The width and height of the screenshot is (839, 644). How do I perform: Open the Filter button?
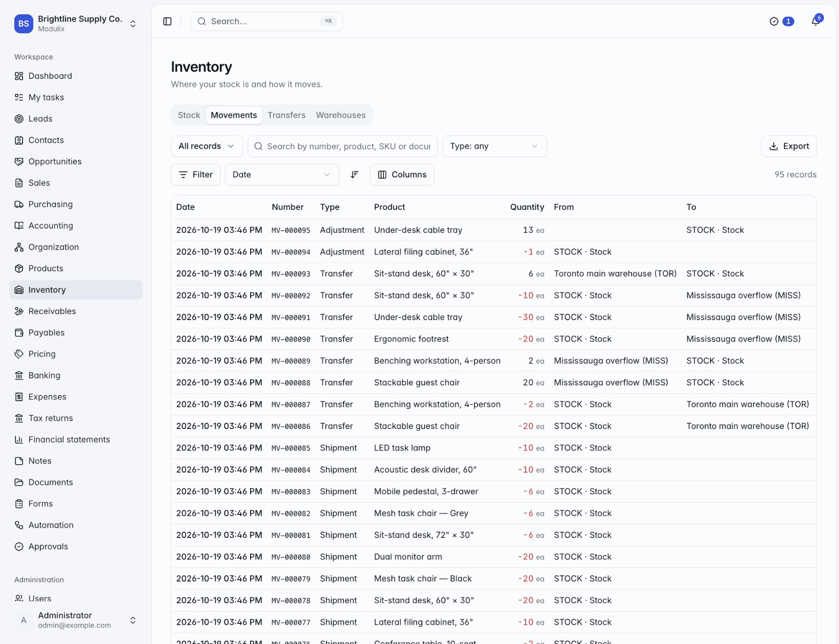pyautogui.click(x=196, y=175)
